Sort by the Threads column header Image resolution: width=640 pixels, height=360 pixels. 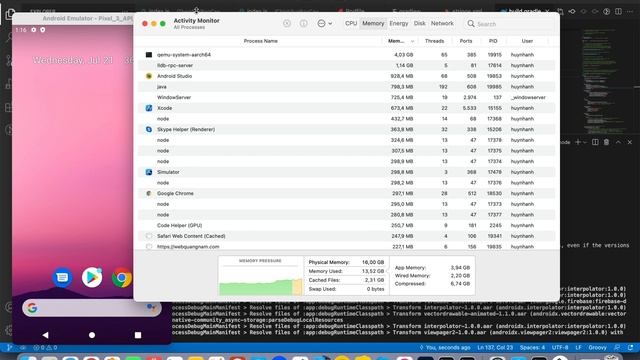[x=434, y=41]
